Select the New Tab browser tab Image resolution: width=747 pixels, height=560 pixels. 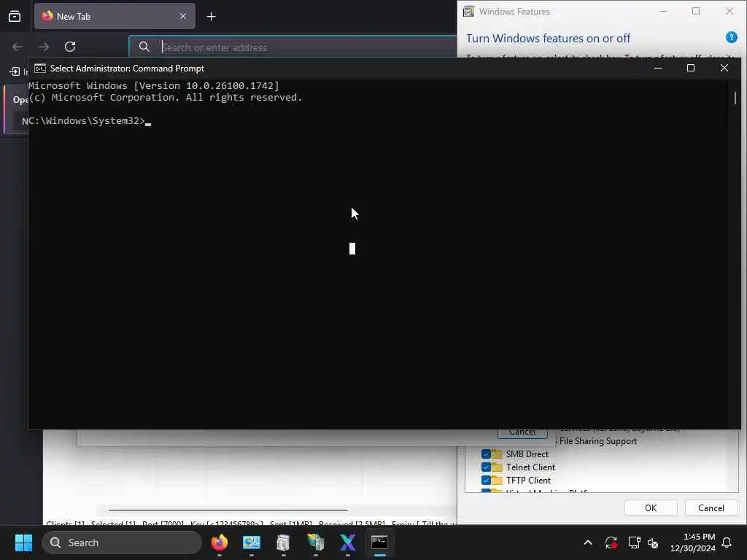[x=115, y=17]
